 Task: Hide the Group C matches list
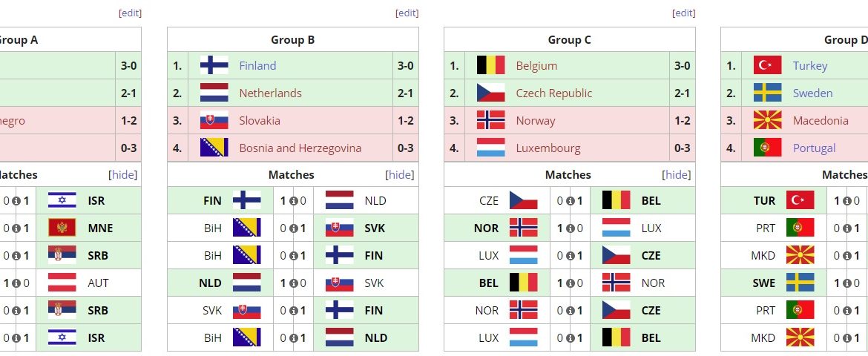click(x=677, y=175)
